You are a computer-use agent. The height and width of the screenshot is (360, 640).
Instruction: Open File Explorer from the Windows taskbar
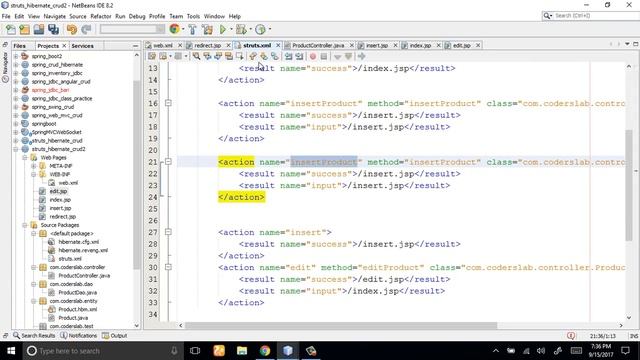pos(242,351)
